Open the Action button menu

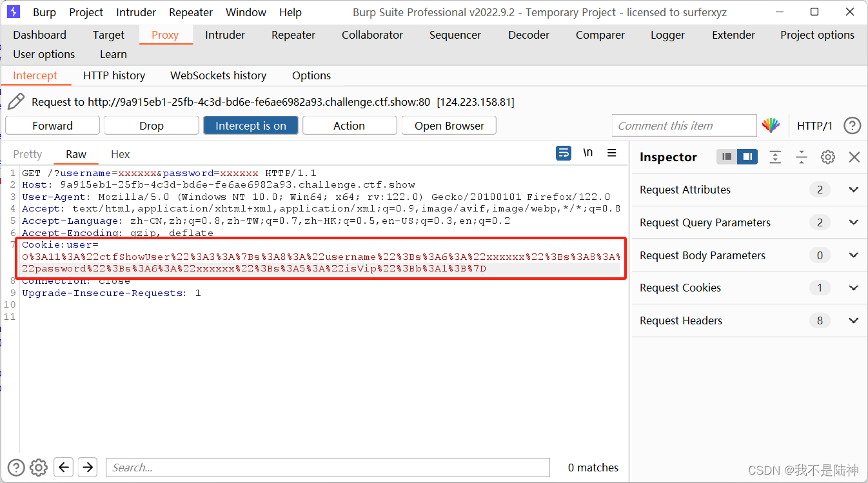350,126
